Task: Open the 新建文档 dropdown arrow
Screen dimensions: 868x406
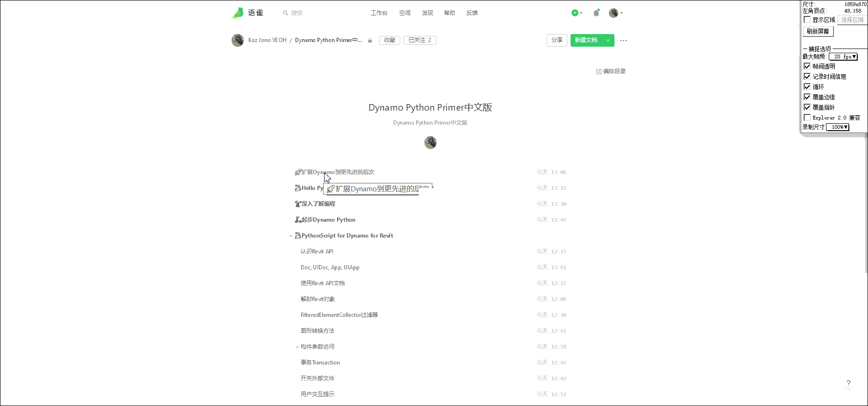Action: (x=608, y=41)
